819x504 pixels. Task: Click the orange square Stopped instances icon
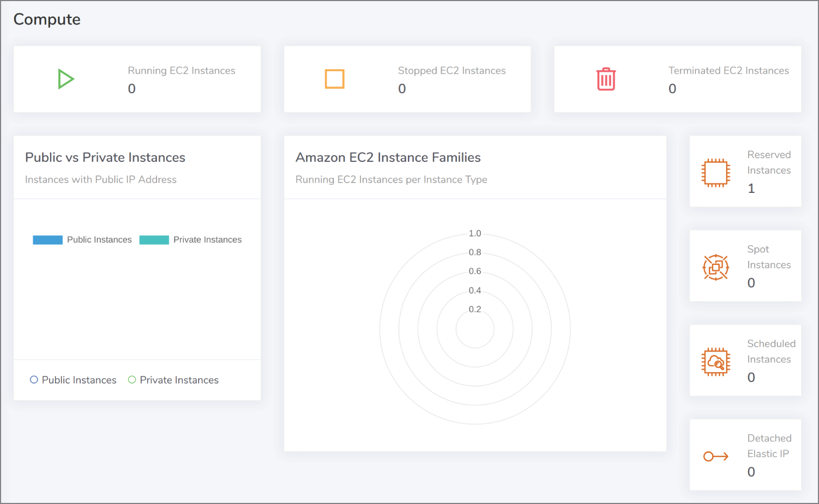334,79
